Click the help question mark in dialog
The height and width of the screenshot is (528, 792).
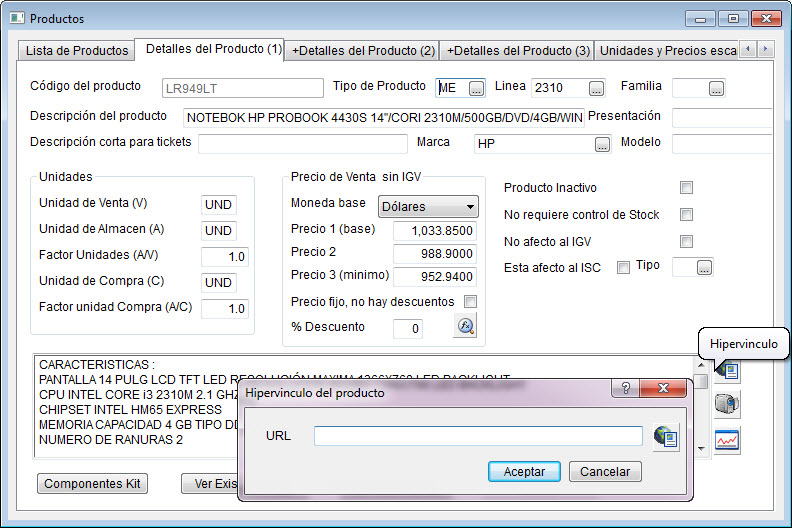click(x=625, y=389)
